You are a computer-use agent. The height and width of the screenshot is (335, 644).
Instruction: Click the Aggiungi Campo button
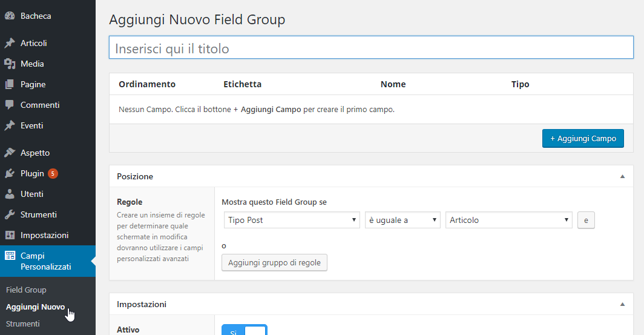[582, 138]
